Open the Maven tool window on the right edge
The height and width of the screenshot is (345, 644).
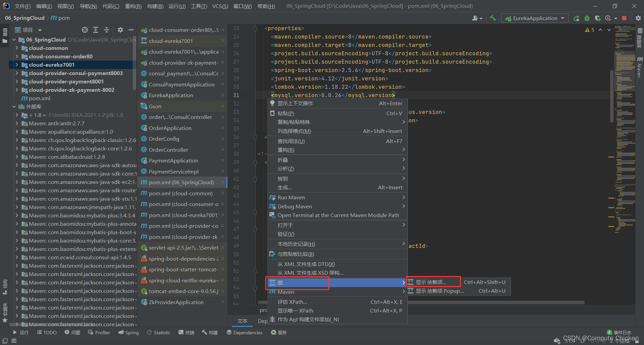(640, 67)
